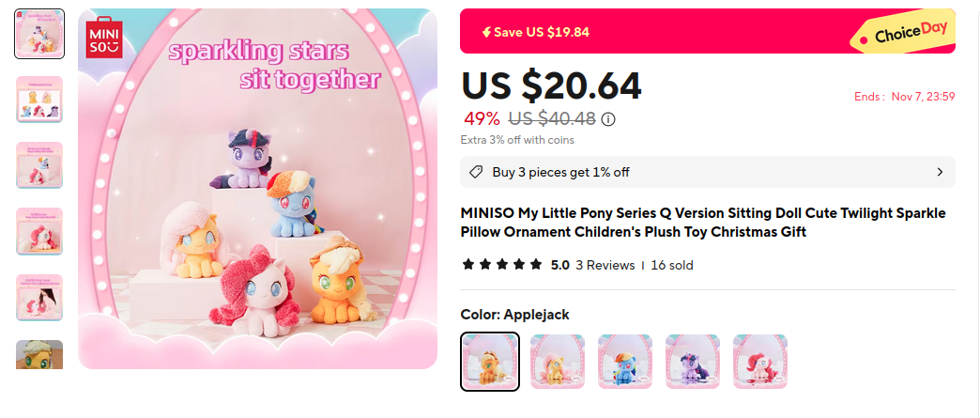Viewport: 980px width, 418px height.
Task: Choose the Fluttershy yellow pony color option
Action: coord(558,362)
